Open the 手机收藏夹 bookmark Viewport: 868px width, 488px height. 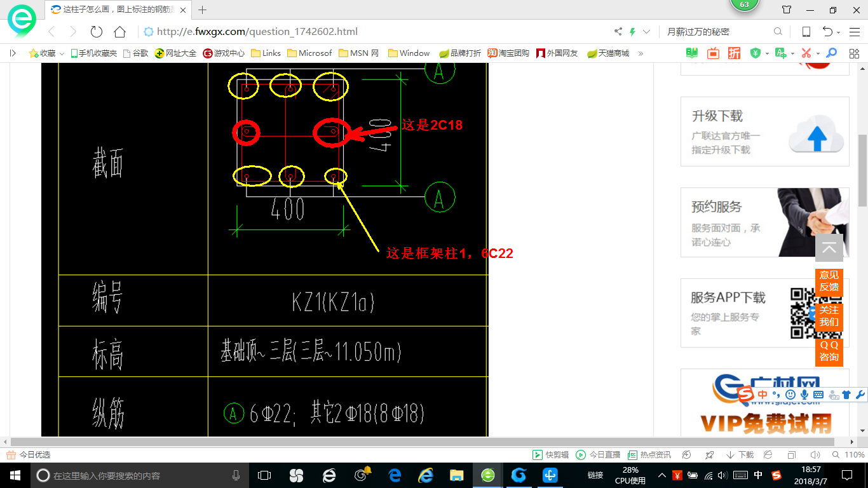[x=93, y=53]
